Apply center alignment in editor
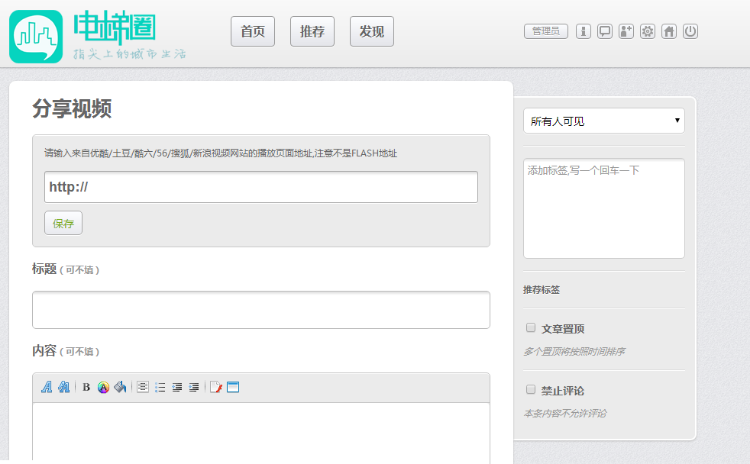 143,387
